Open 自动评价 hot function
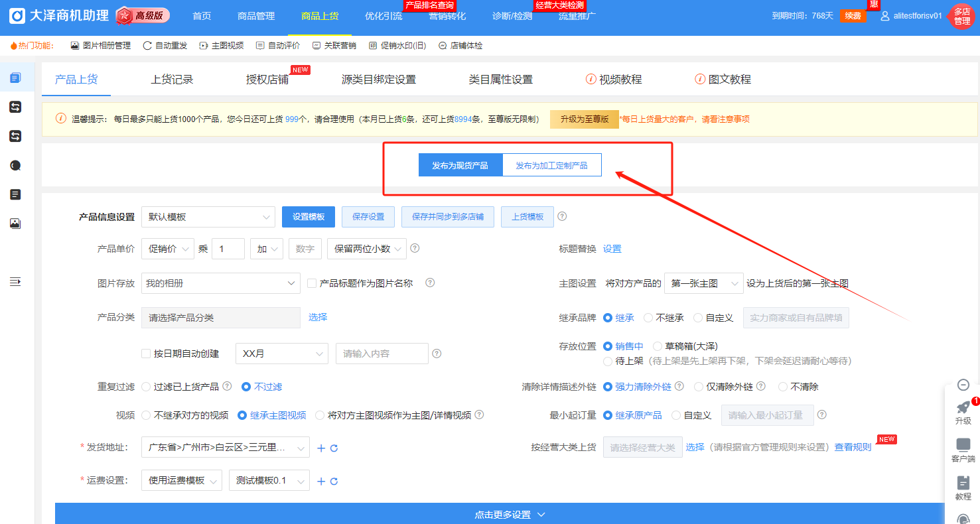Viewport: 980px width, 524px height. click(278, 46)
